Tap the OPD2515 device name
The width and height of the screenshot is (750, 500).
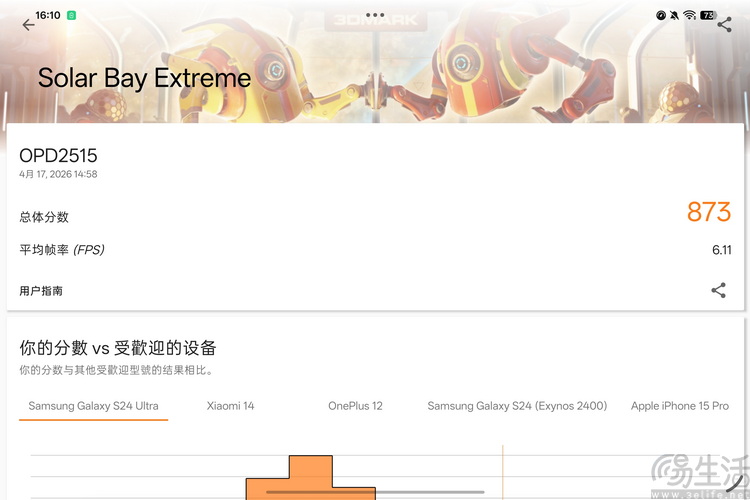[58, 156]
